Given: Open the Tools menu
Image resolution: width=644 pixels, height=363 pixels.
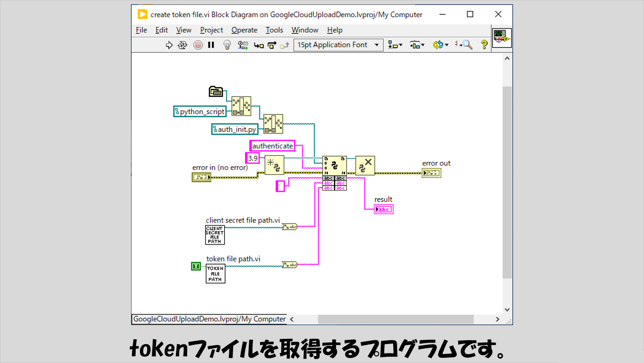Looking at the screenshot, I should pos(274,30).
